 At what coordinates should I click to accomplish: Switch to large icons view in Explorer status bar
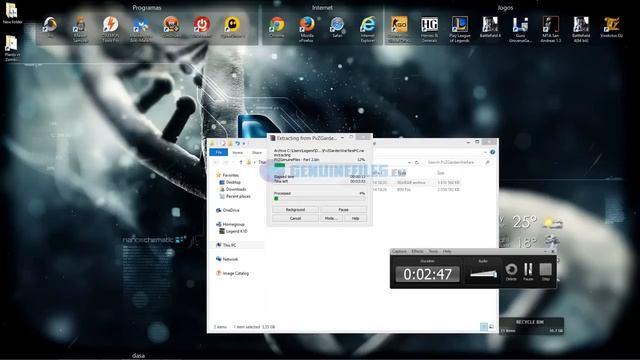pyautogui.click(x=491, y=327)
